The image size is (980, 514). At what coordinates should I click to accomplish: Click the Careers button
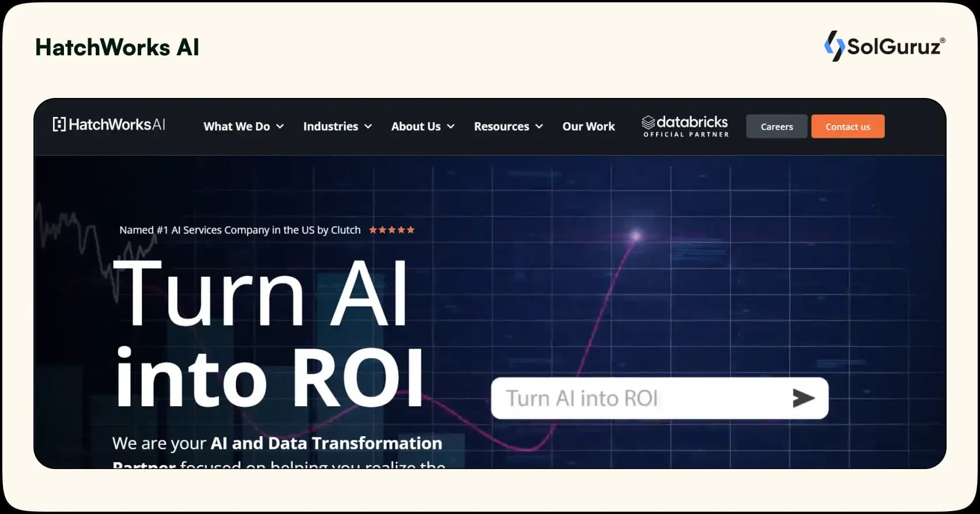tap(777, 126)
